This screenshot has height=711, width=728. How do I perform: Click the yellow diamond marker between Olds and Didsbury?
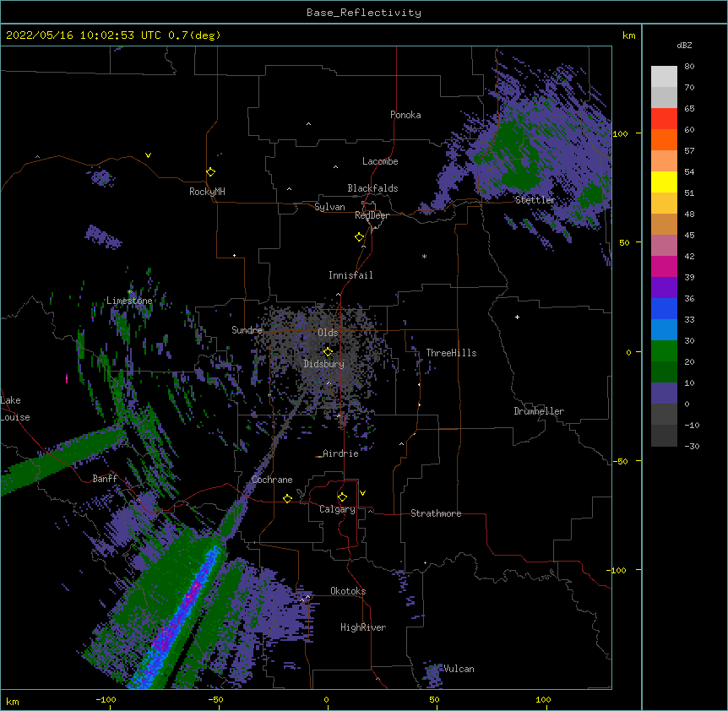(328, 352)
